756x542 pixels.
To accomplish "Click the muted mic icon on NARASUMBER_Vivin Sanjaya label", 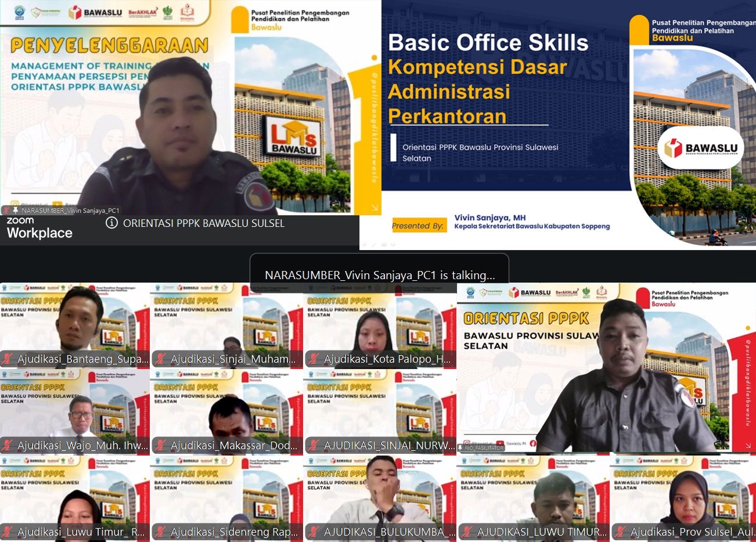I will click(6, 211).
